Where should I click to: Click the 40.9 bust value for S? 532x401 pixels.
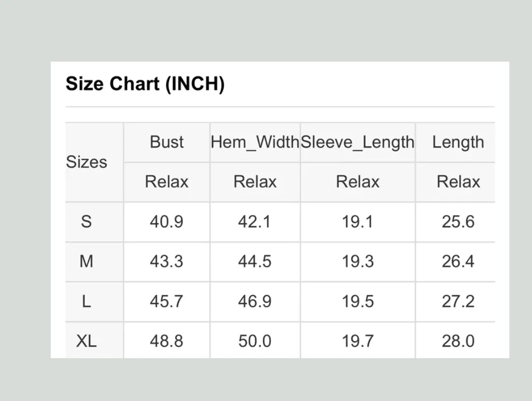(166, 222)
